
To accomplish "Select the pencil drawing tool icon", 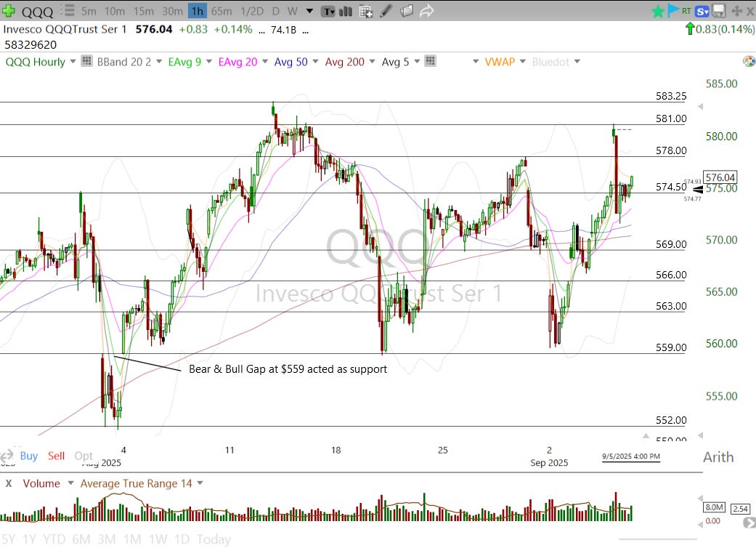I will [386, 11].
